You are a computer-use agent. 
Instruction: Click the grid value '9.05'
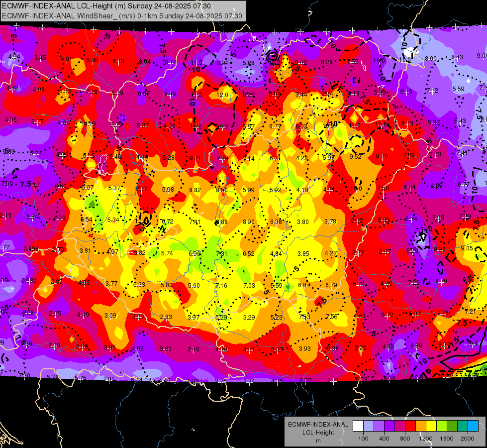click(467, 248)
